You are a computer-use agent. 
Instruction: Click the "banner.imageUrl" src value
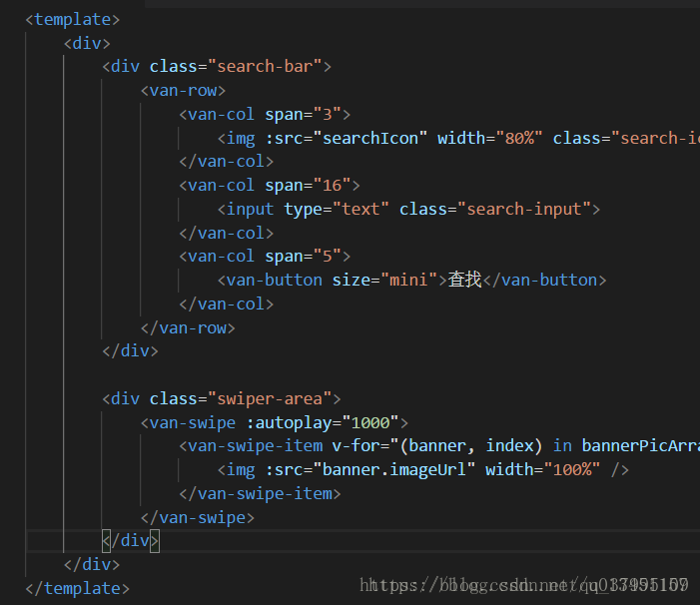point(394,470)
